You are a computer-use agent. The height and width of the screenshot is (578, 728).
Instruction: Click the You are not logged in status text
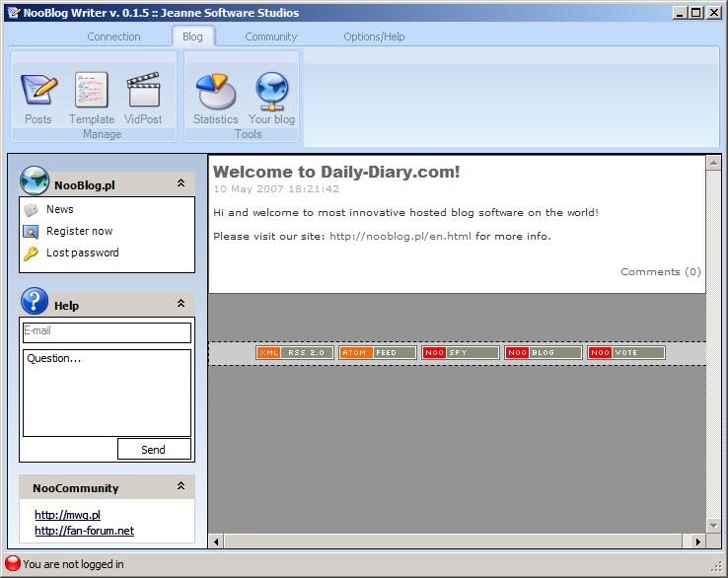(x=73, y=564)
